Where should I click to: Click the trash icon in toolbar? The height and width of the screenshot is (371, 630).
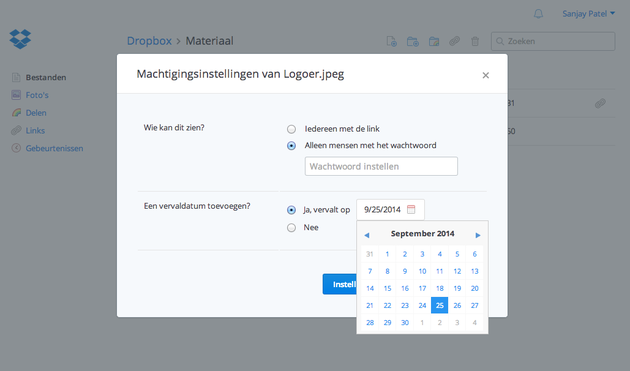coord(475,41)
